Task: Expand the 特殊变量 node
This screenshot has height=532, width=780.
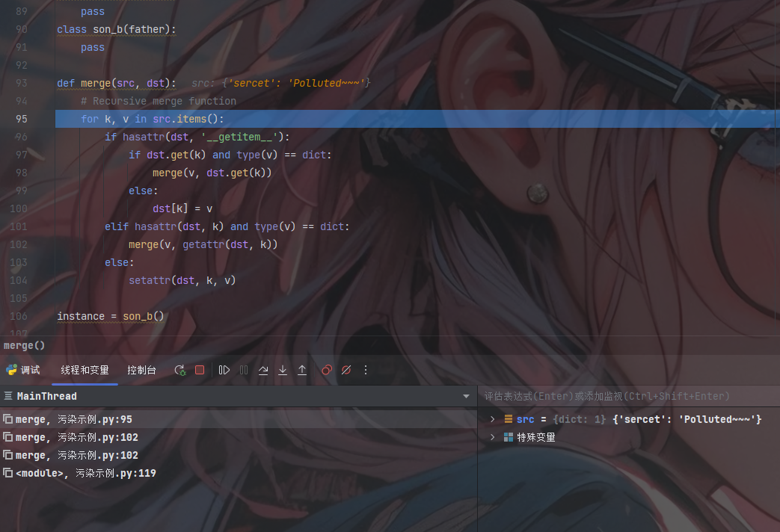Action: (x=493, y=437)
